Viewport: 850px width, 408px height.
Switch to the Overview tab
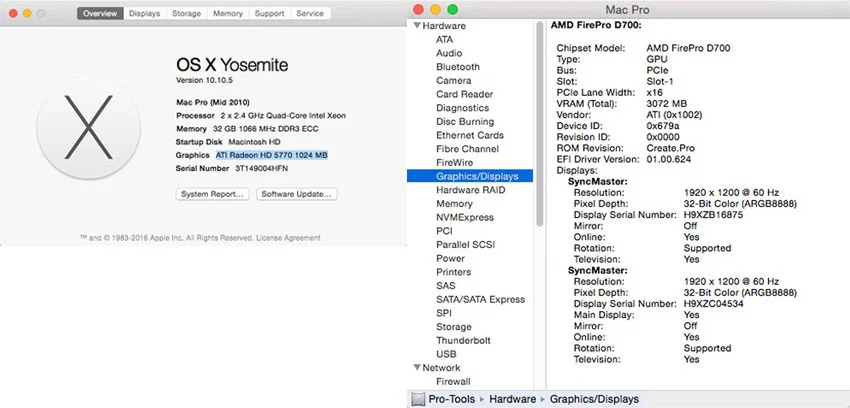coord(100,14)
